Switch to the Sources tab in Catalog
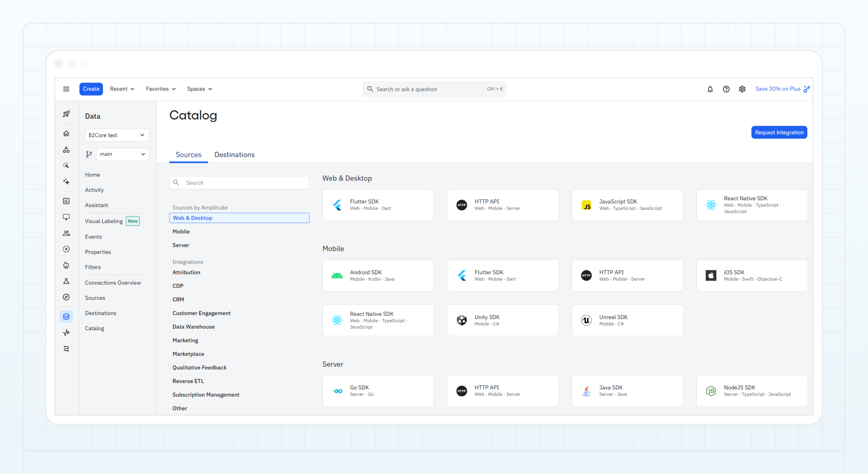 point(188,155)
